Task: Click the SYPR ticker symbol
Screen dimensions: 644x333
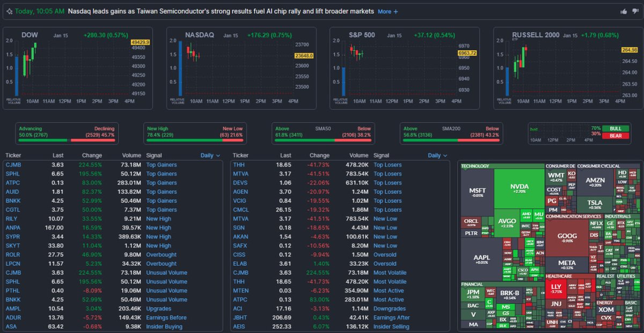Action: (12, 236)
